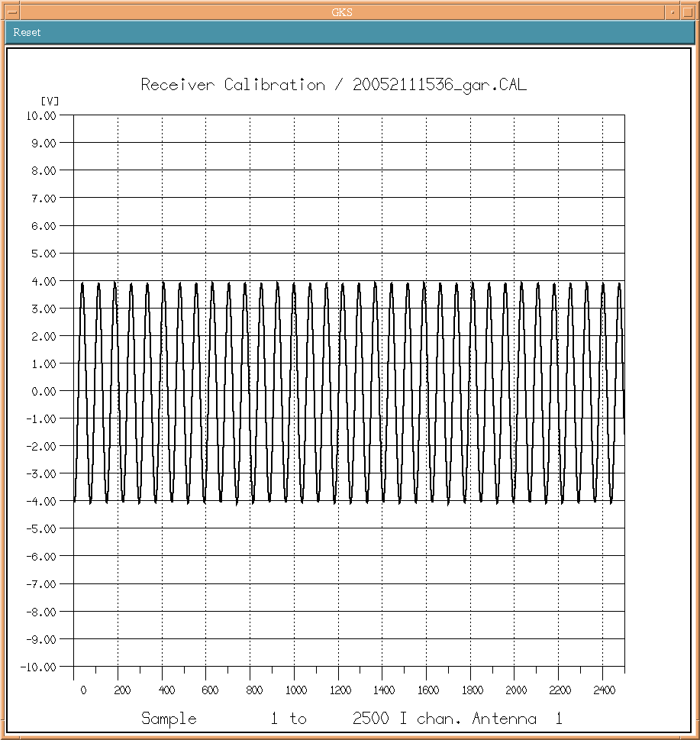Viewport: 700px width, 740px height.
Task: Click the 200 x-axis label
Action: 122,690
